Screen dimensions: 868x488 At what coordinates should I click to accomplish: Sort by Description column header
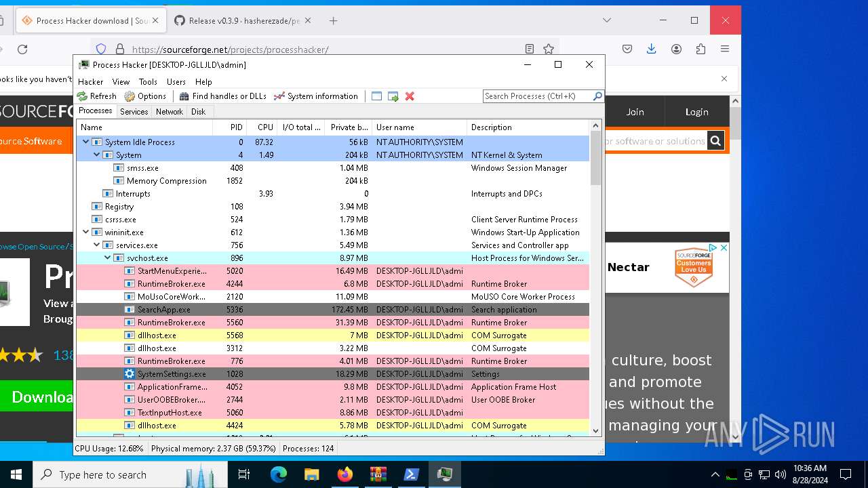point(528,127)
